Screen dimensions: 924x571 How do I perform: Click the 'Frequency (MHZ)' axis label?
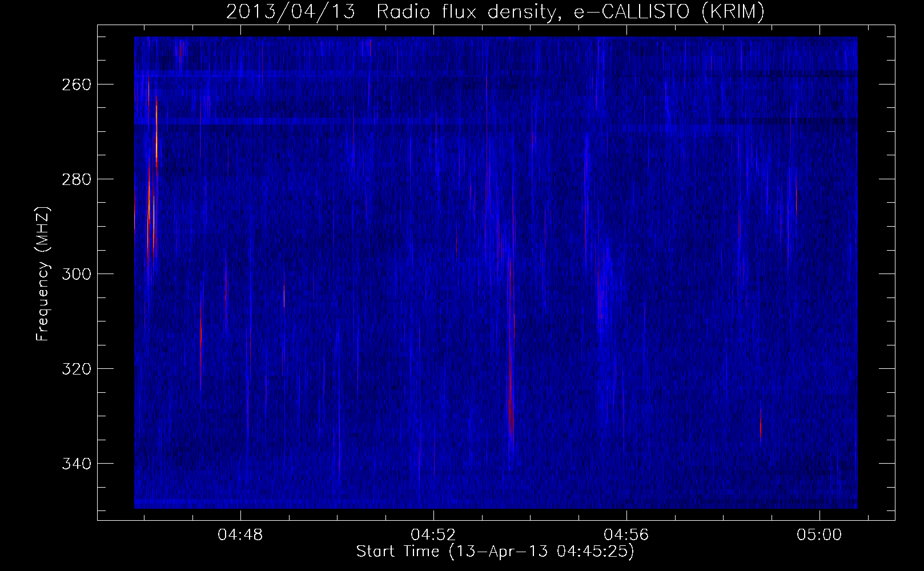pyautogui.click(x=43, y=274)
